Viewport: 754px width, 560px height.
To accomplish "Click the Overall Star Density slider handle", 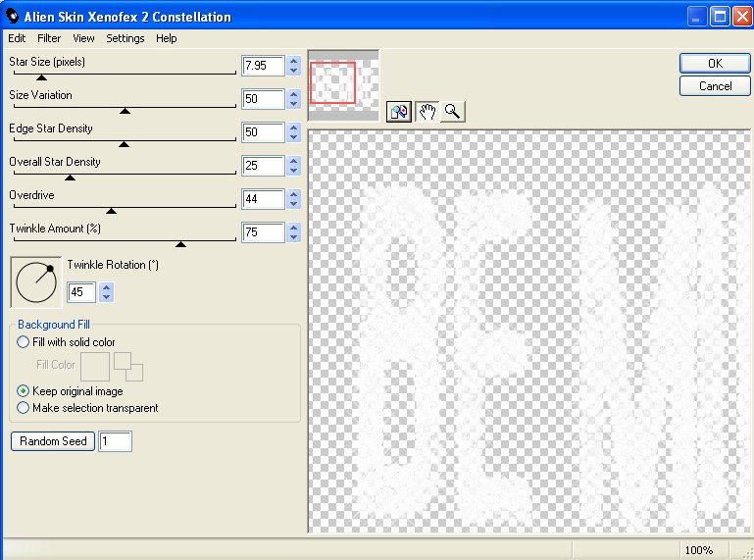I will coord(71,178).
